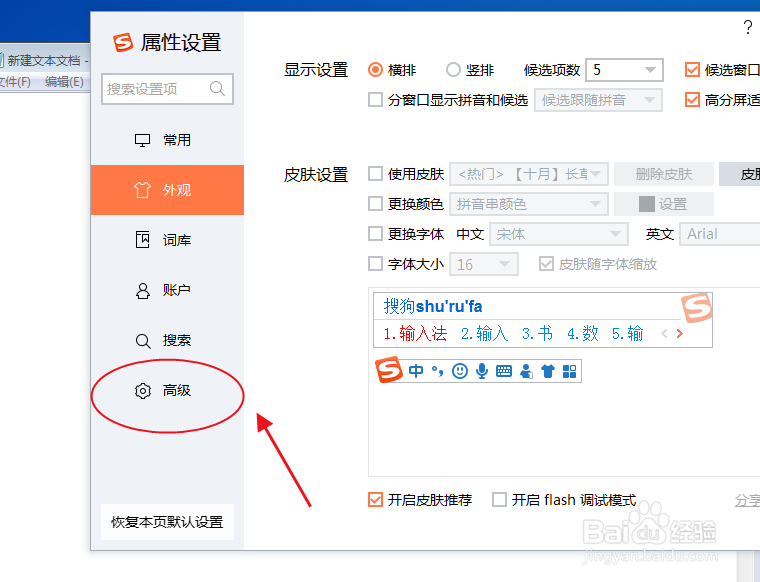Uncheck the 开启皮肤推荐 checkbox
Screen dimensions: 760x582
(x=375, y=499)
